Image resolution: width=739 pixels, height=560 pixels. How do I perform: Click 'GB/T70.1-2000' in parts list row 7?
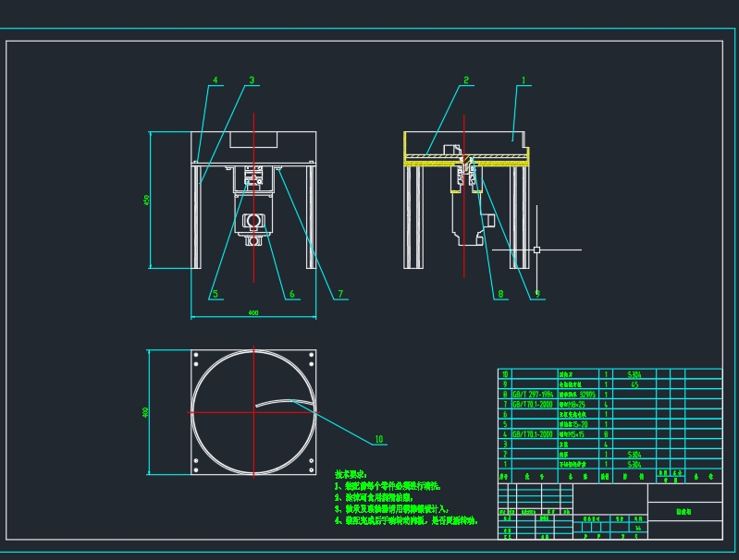coord(533,404)
